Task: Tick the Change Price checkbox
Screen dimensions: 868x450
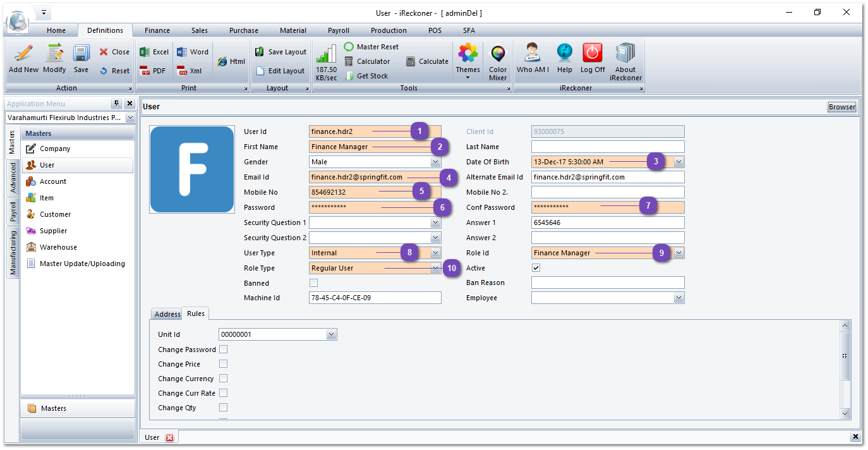Action: (223, 364)
